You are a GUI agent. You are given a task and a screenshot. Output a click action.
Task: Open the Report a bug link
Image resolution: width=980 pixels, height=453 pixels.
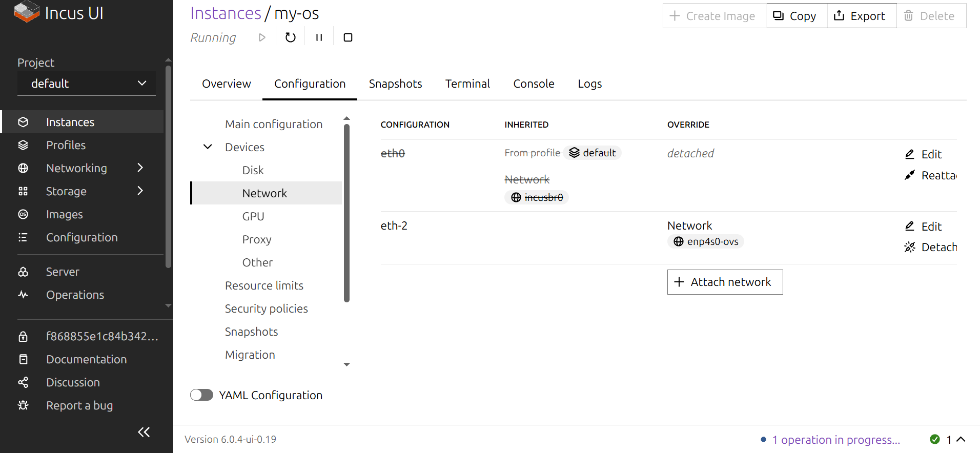pos(79,405)
